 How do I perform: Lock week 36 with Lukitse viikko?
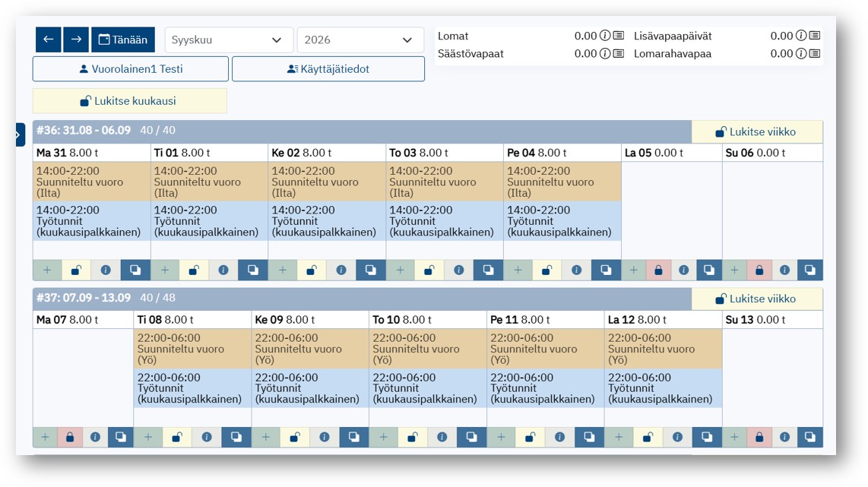pos(757,131)
